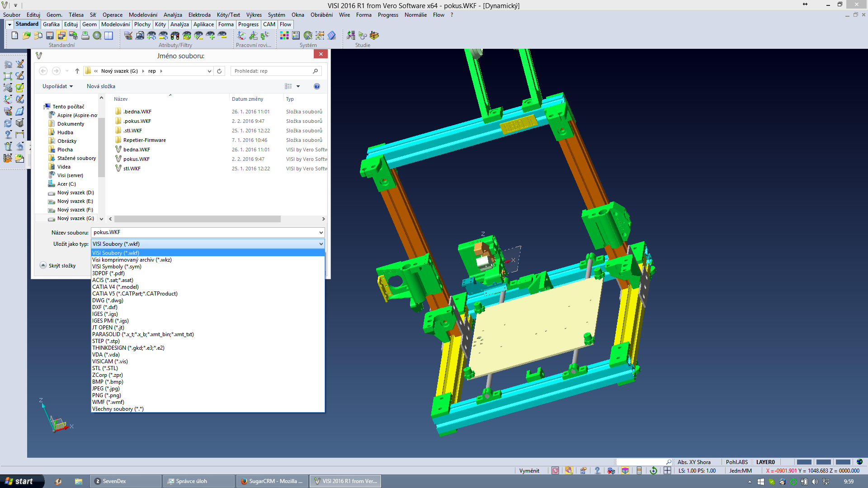Click the Save (floppy disk) toolbar icon
This screenshot has height=488, width=868.
pyautogui.click(x=50, y=35)
